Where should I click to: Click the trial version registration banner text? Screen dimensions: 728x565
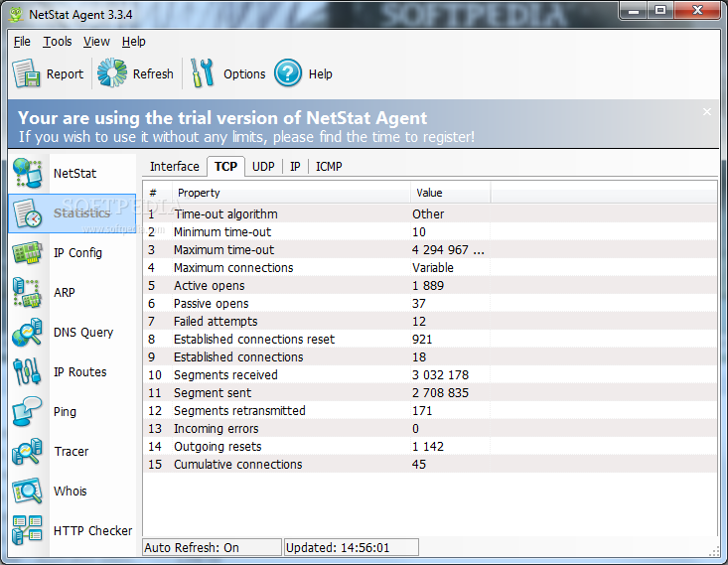[246, 126]
